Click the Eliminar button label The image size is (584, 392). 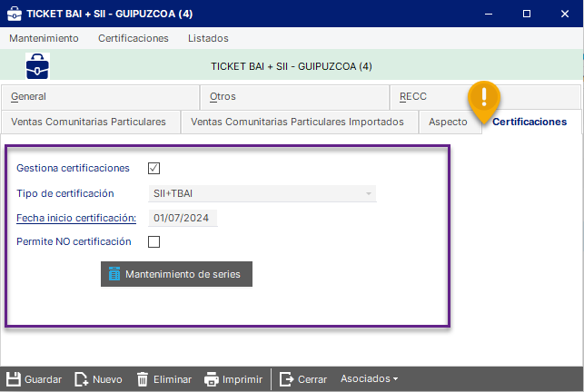(173, 379)
